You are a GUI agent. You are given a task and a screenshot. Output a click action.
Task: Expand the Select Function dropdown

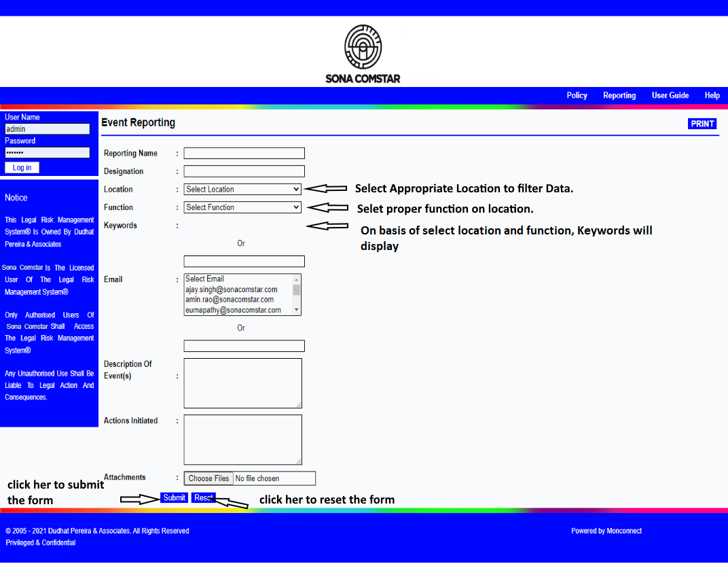[242, 207]
